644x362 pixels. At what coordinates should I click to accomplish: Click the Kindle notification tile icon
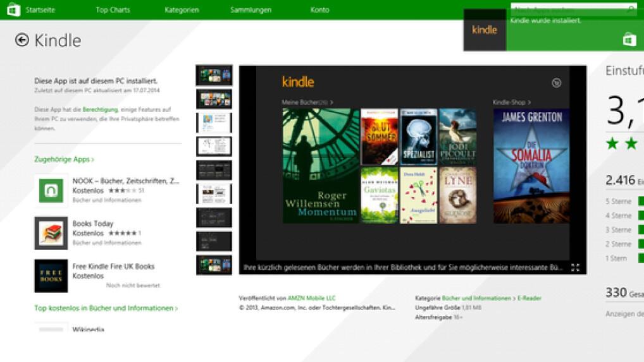485,30
